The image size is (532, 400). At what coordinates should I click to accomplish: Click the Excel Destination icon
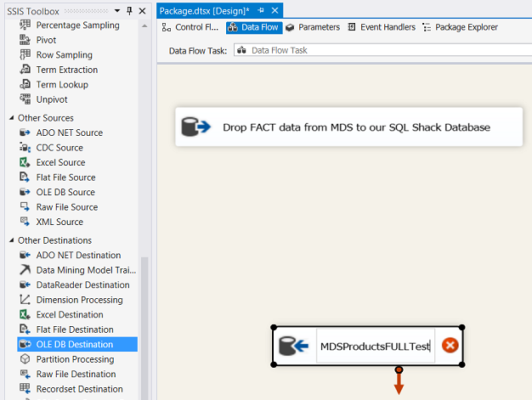coord(25,314)
